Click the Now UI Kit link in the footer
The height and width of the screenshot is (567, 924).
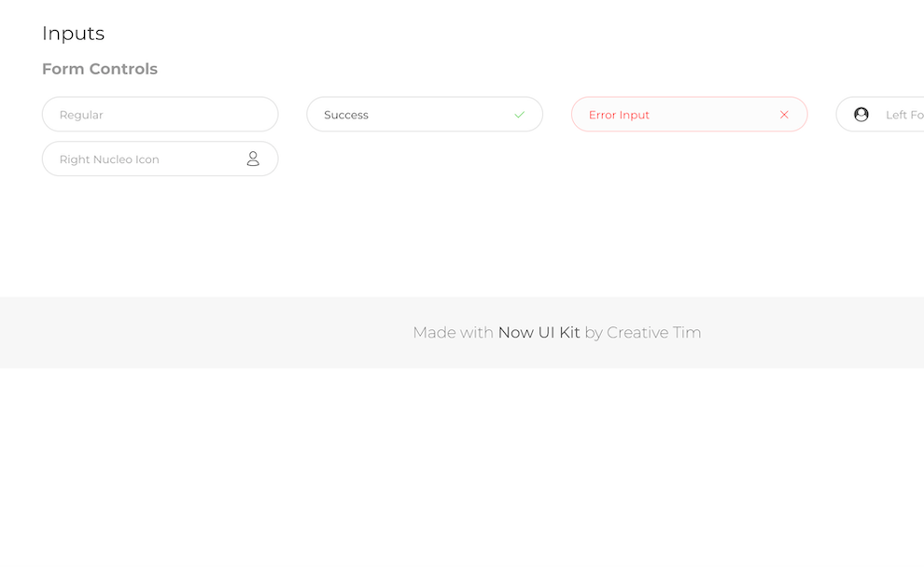(539, 332)
